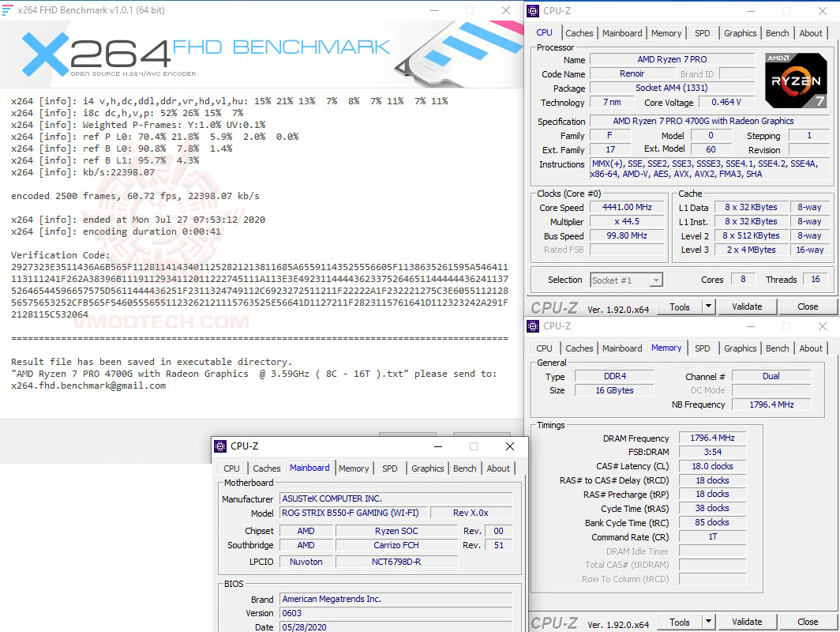Screen dimensions: 840x632
Task: Click the encoded 2500 frames result line
Action: click(x=135, y=196)
